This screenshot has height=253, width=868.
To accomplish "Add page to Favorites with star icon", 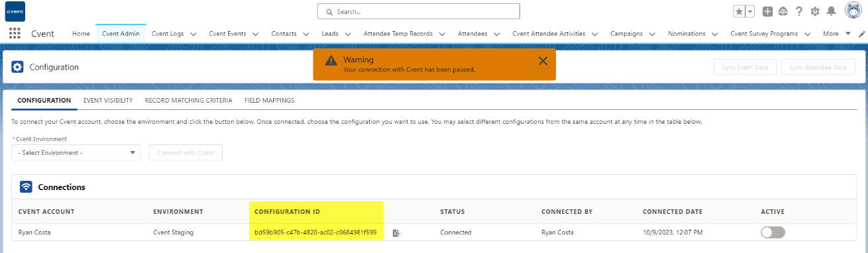I will tap(739, 11).
